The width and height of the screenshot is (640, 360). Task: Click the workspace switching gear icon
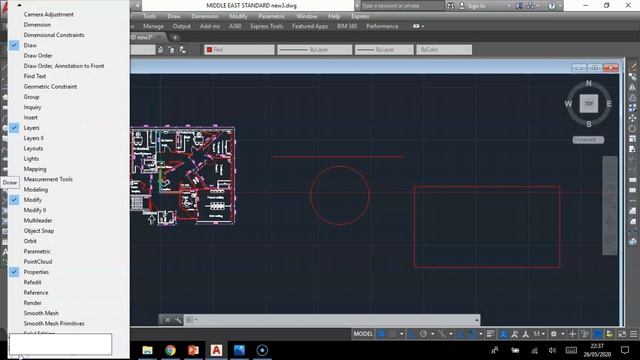(554, 334)
